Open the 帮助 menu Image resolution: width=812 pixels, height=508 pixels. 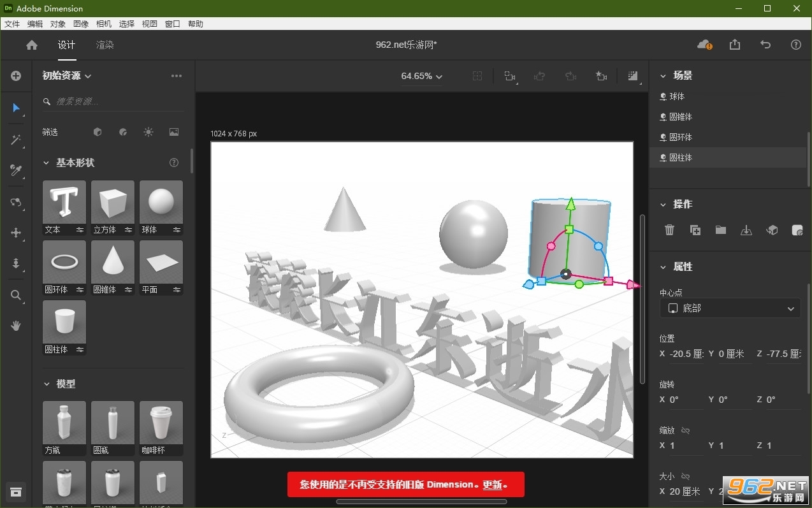196,24
